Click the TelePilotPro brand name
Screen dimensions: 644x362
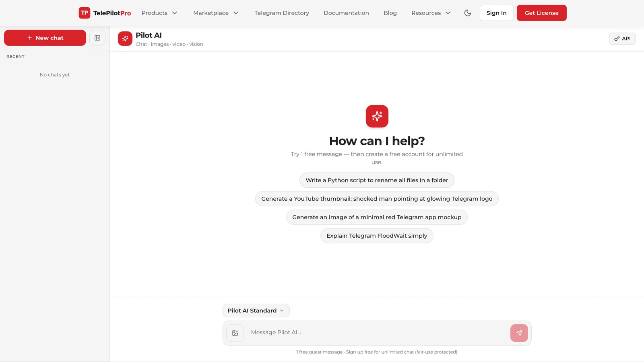click(x=112, y=13)
